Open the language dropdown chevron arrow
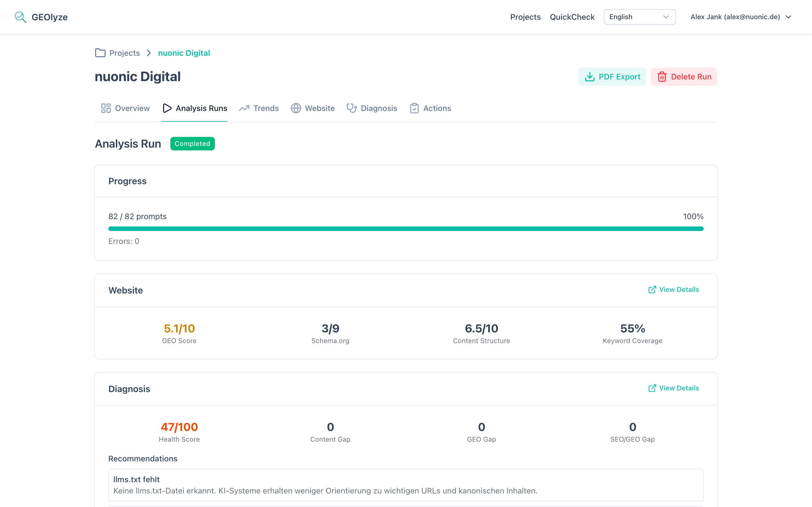Viewport: 812px width, 507px height. (667, 17)
